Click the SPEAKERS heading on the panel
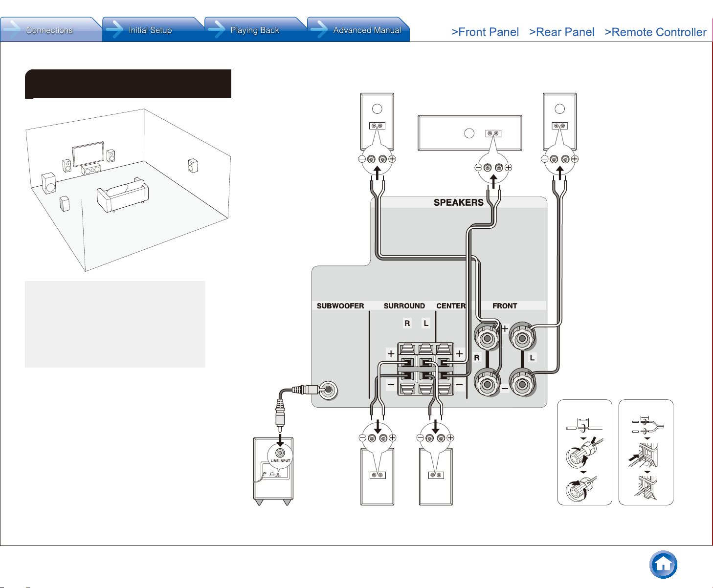The height and width of the screenshot is (588, 713). coord(459,202)
